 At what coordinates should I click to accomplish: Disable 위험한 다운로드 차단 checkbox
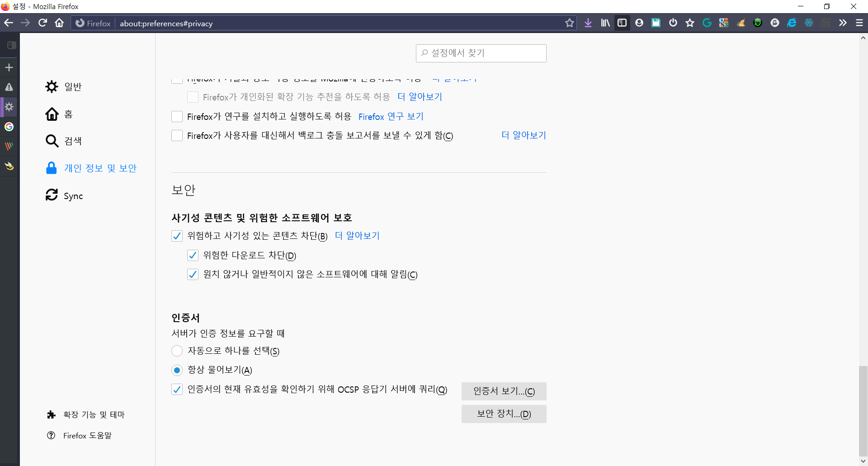pos(193,255)
